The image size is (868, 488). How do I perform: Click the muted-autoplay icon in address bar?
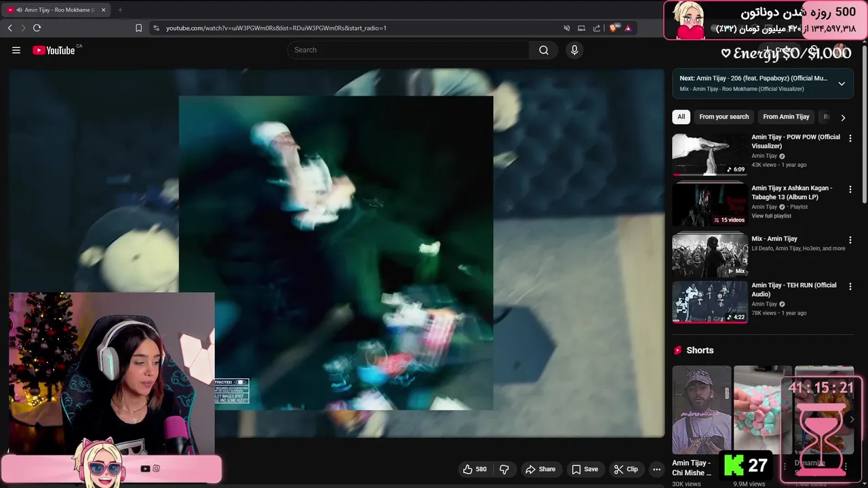[x=567, y=28]
